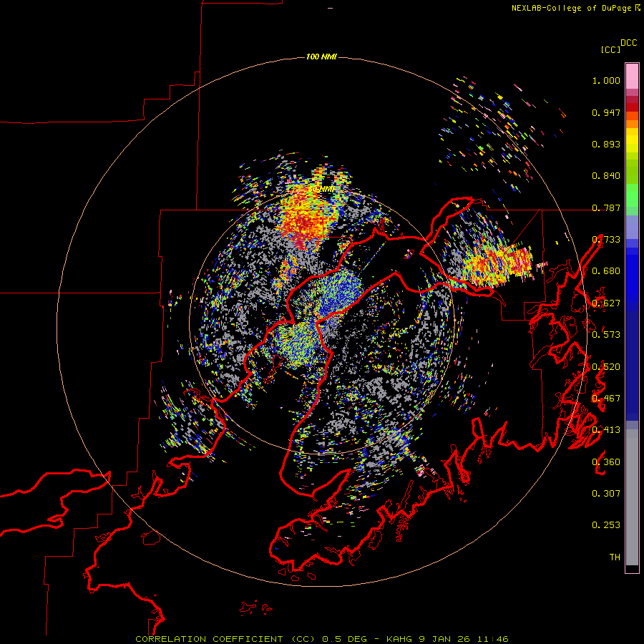Click the DCC label above the legend

click(x=629, y=43)
